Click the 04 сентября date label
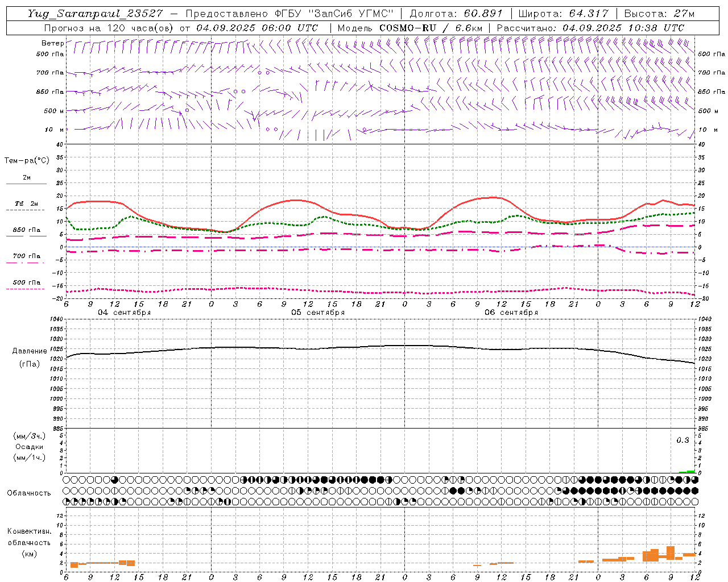Viewport: 728px width, 582px height. coord(124,313)
